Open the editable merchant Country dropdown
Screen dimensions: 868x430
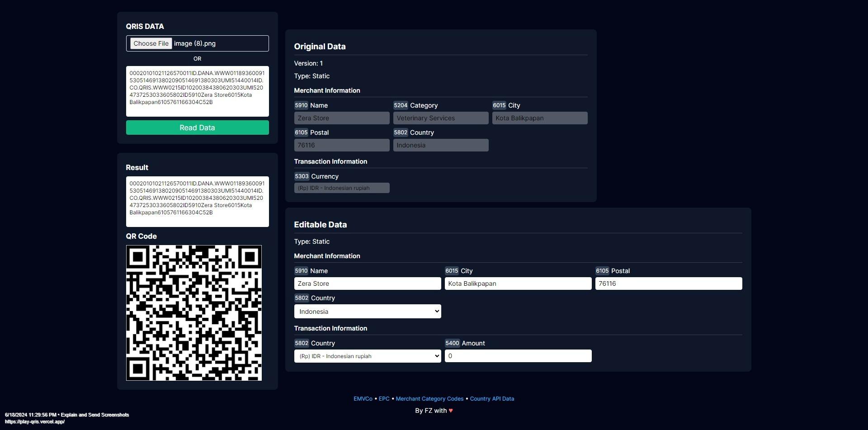(x=367, y=312)
